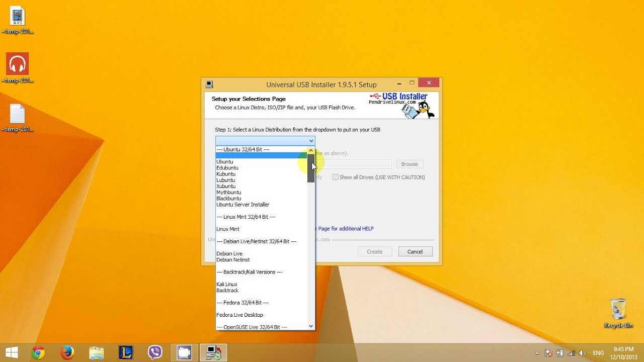644x362 pixels.
Task: Click the Cancel button
Action: (x=415, y=251)
